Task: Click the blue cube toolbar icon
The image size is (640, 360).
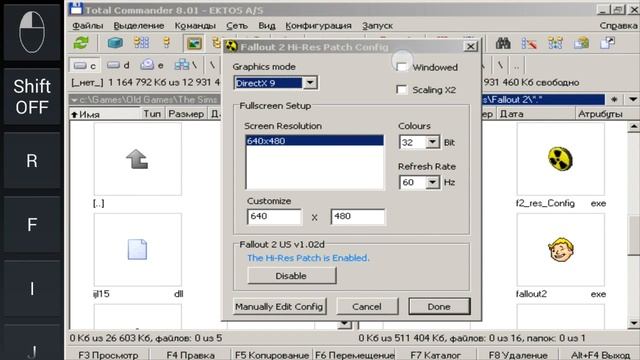Action: coord(115,42)
